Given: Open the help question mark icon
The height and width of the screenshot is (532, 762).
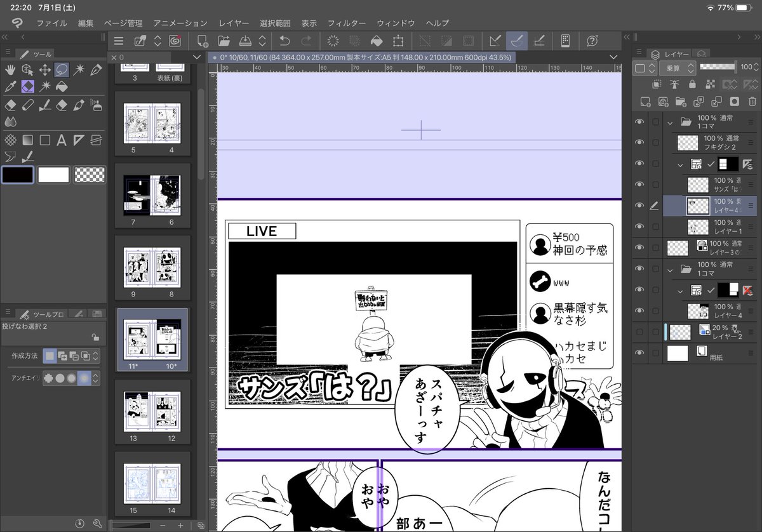Looking at the screenshot, I should tap(592, 41).
